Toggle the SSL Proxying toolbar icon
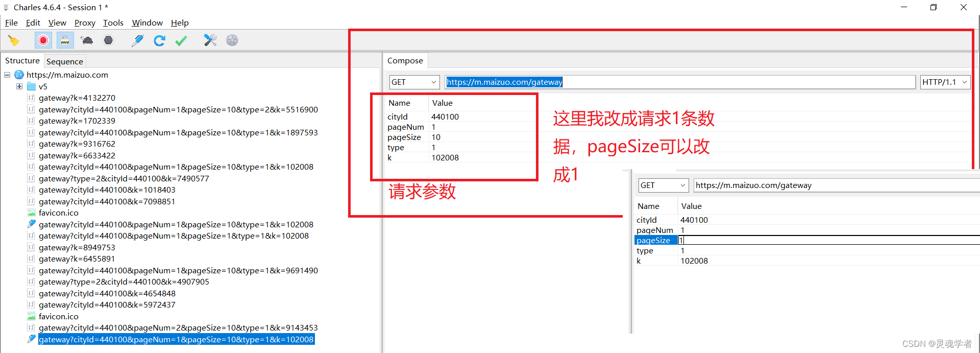The width and height of the screenshot is (980, 353). [65, 40]
